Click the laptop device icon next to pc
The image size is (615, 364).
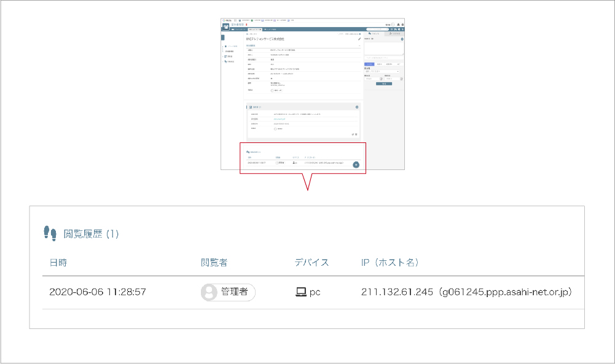pyautogui.click(x=300, y=292)
